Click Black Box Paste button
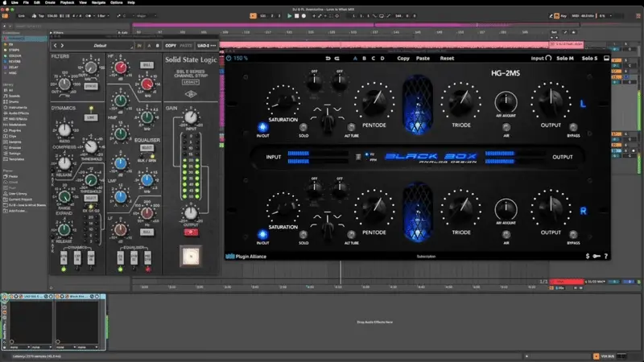The width and height of the screenshot is (644, 362). 423,58
